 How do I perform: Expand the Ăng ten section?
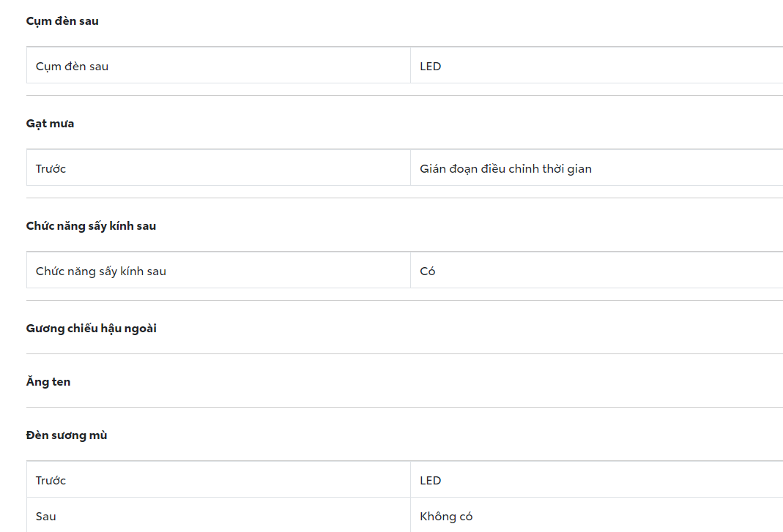pos(48,382)
